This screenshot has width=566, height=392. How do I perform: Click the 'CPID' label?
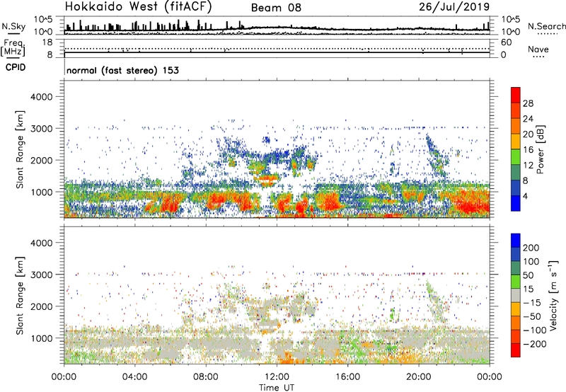point(16,67)
